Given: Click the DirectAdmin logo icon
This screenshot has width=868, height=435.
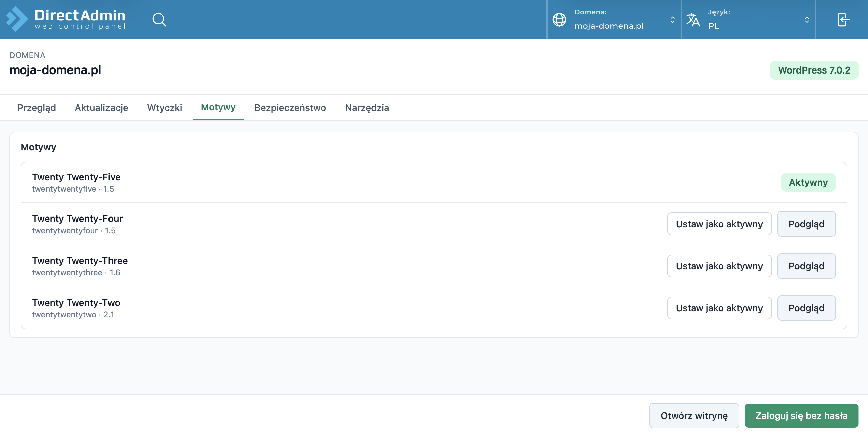Looking at the screenshot, I should 17,19.
